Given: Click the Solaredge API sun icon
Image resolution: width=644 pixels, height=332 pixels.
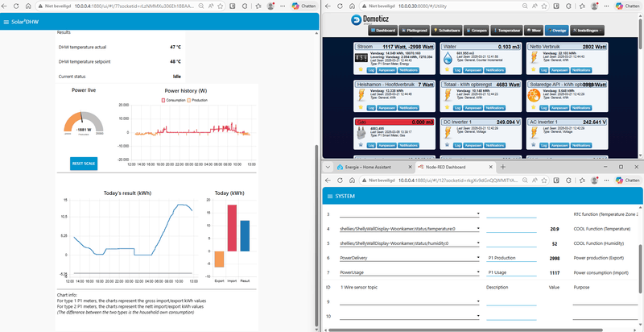Looking at the screenshot, I should [534, 96].
